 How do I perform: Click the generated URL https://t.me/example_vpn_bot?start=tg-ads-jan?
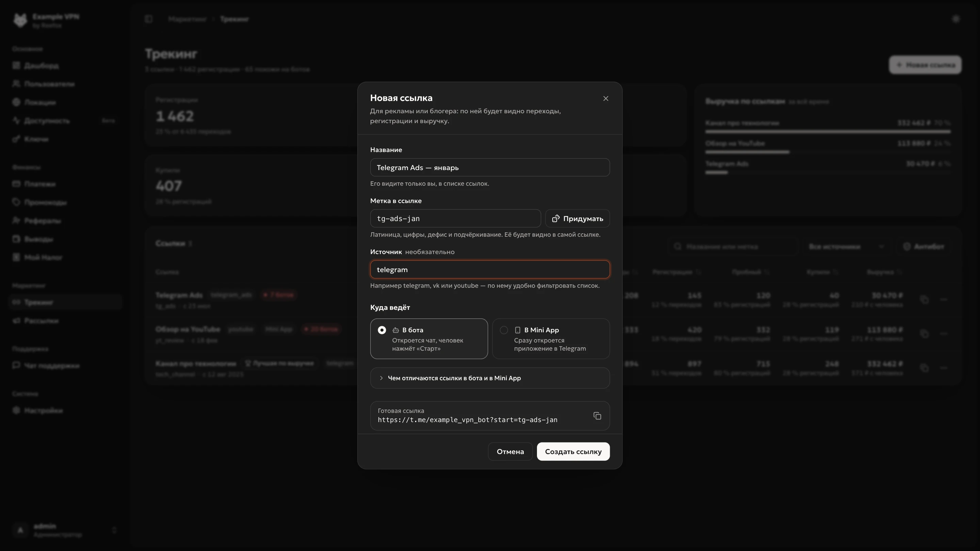click(x=468, y=420)
